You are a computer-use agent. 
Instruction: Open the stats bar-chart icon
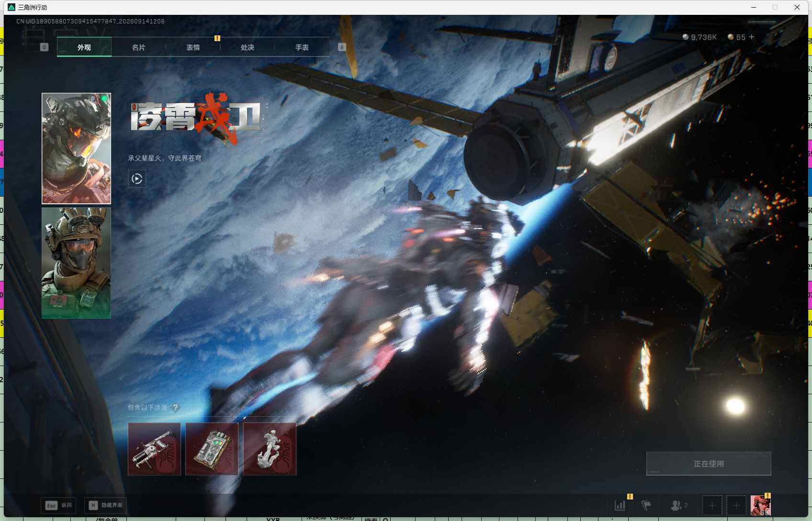[x=620, y=505]
